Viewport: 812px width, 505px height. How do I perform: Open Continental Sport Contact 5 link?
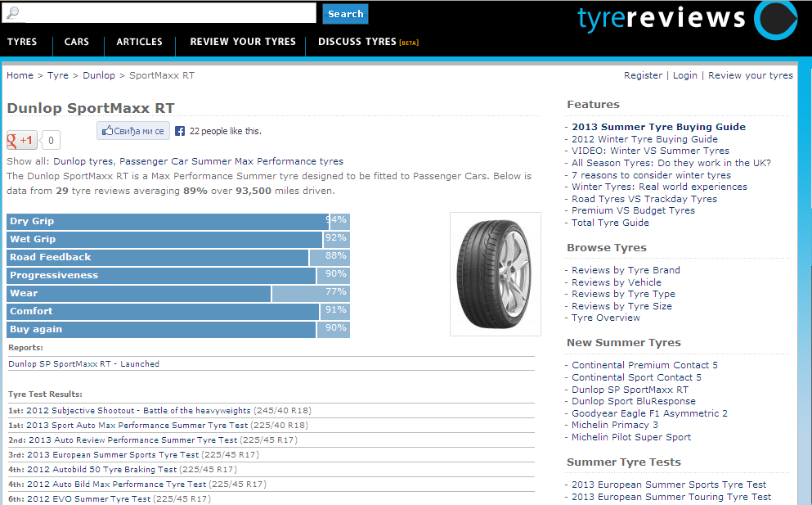click(x=636, y=377)
